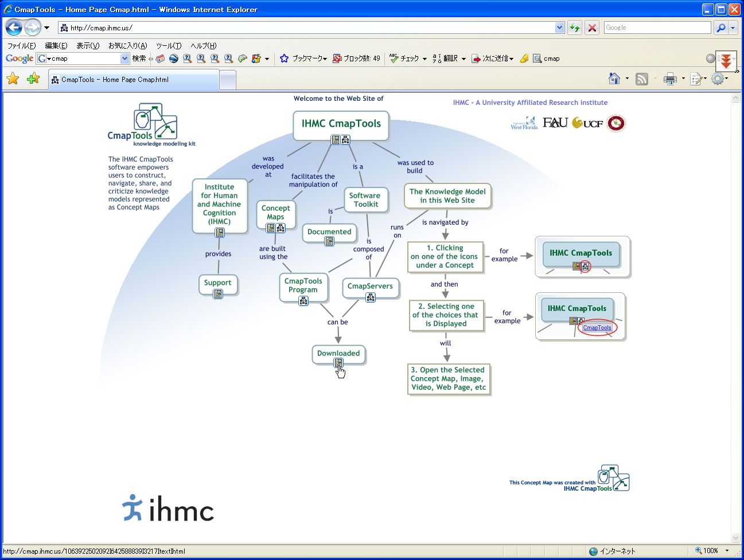Viewport: 744px width, 560px height.
Task: Click the cmap icon under CmapServers
Action: [371, 297]
